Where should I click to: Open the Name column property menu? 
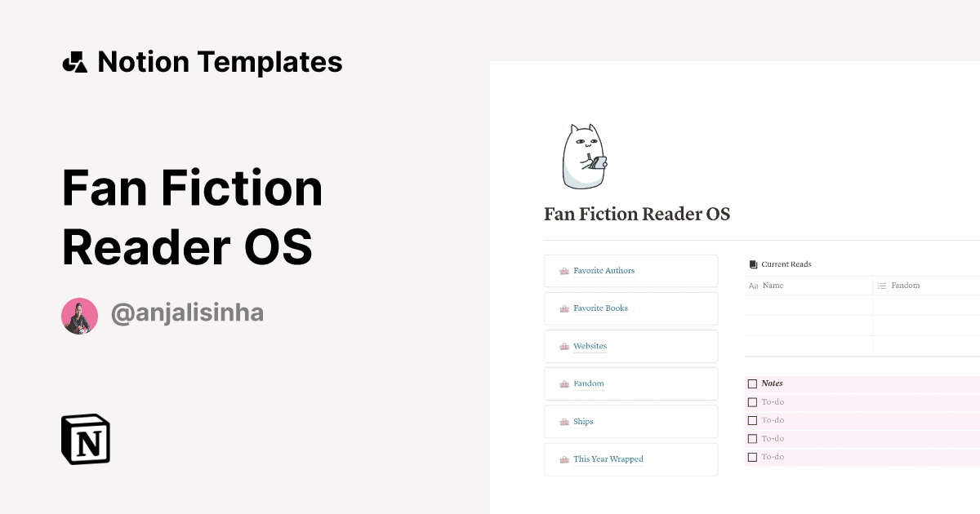coord(771,286)
